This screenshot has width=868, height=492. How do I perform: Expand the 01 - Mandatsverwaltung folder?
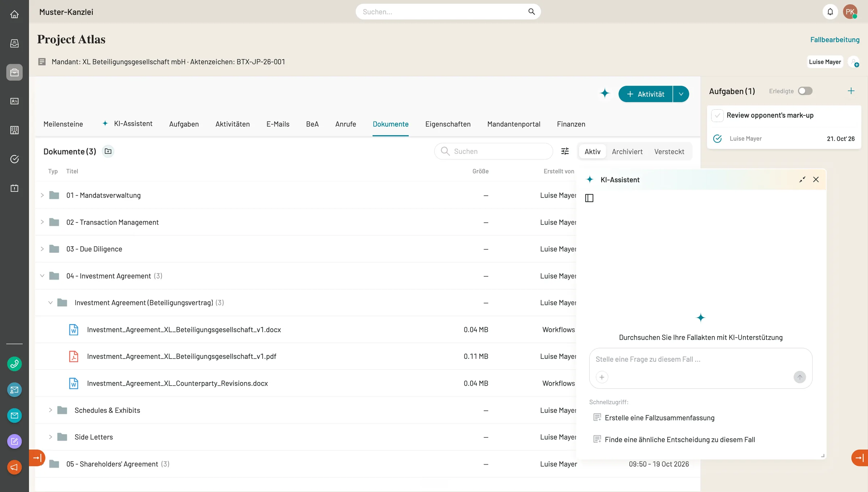pyautogui.click(x=42, y=195)
